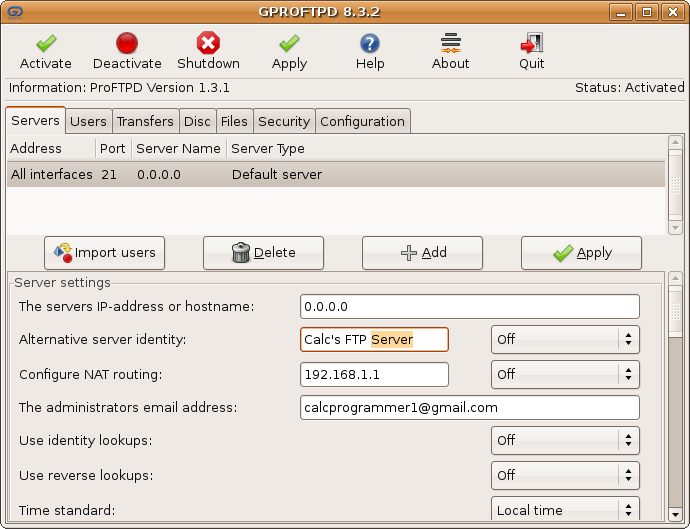Viewport: 690px width, 529px height.
Task: Click the Apply button below the server list
Action: coord(581,253)
